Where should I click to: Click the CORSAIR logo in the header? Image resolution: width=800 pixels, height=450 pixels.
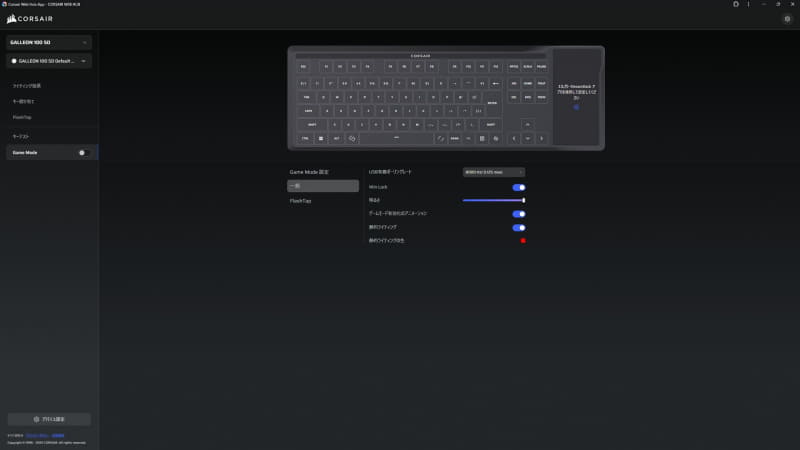coord(30,19)
